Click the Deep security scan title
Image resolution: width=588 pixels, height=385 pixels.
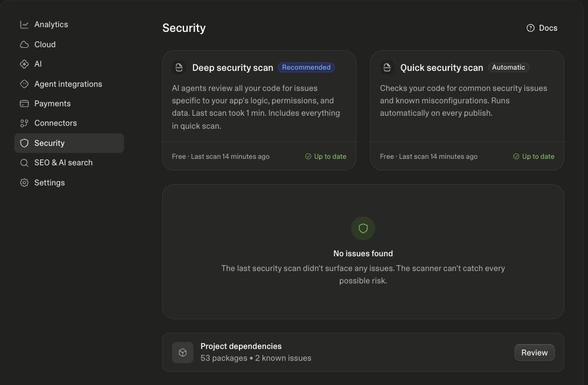click(x=232, y=68)
